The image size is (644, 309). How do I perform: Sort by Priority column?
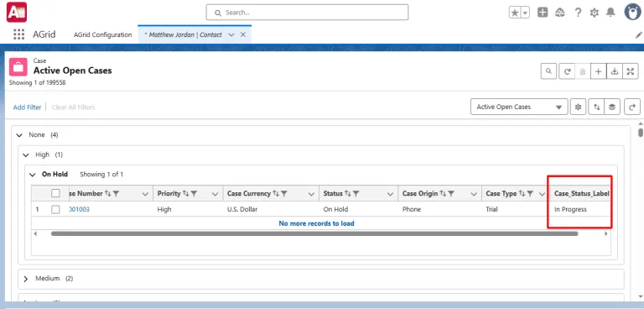185,193
